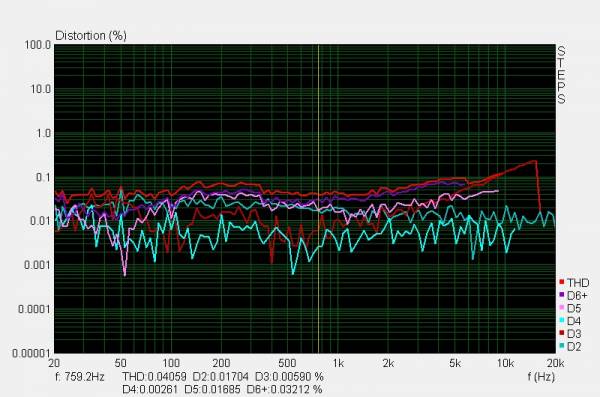Click the 'D2:0.01704' readout value

pyautogui.click(x=220, y=377)
